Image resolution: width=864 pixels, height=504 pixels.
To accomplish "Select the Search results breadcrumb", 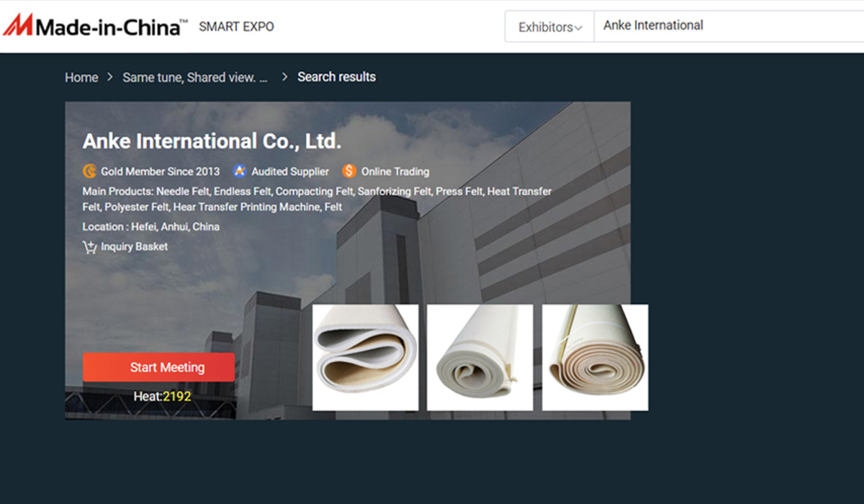I will (x=336, y=76).
